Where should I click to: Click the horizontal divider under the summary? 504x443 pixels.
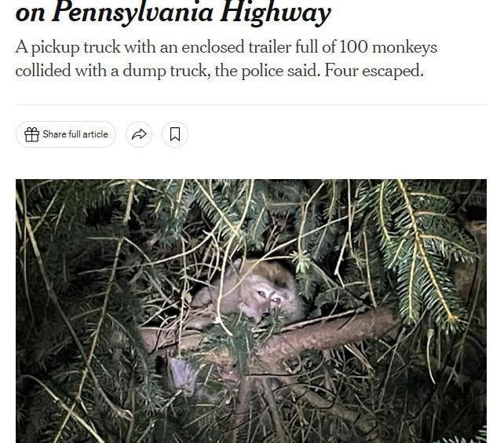(x=251, y=104)
